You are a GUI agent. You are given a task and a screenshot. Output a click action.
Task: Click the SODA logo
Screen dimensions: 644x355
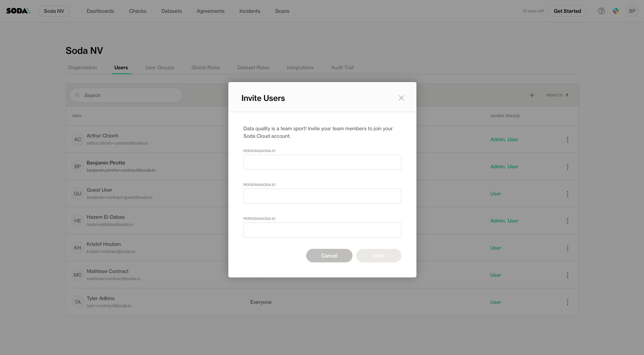coord(18,11)
